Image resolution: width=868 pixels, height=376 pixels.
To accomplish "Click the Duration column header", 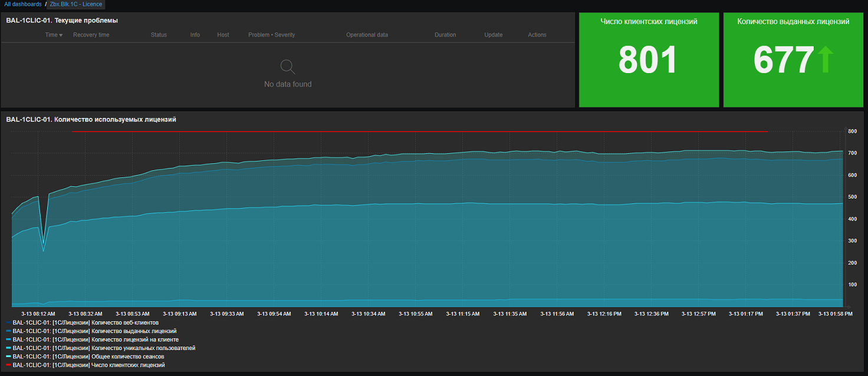I will click(x=445, y=35).
